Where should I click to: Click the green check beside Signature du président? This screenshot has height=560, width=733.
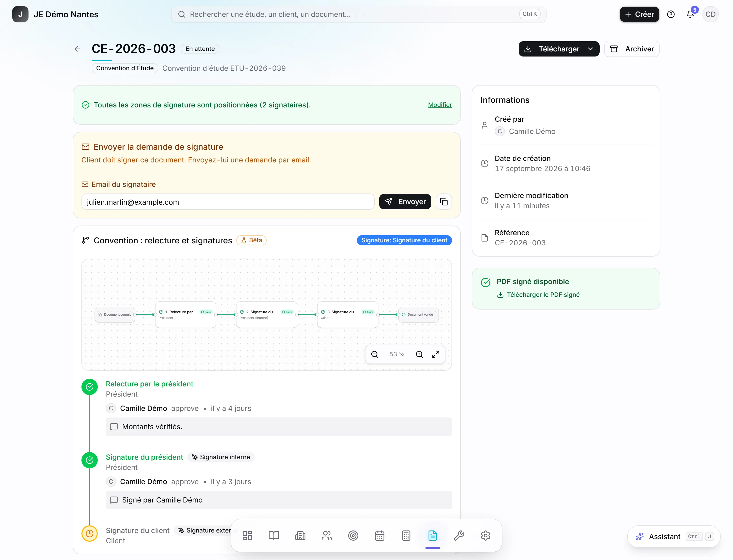90,460
